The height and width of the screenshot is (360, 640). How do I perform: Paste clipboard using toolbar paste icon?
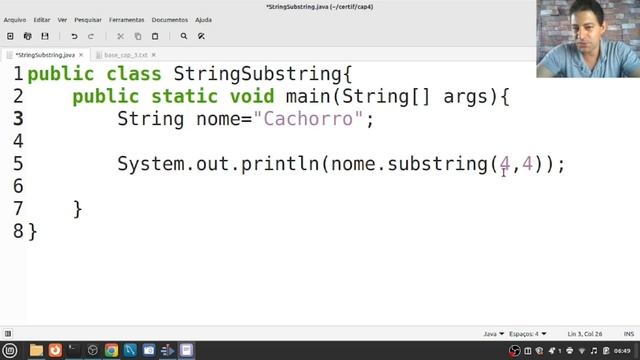(x=155, y=36)
